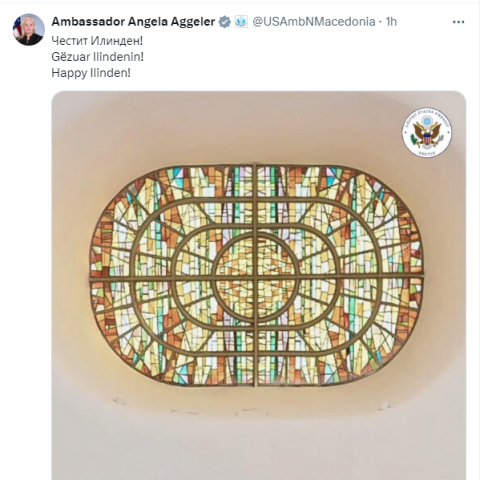This screenshot has height=480, width=480.
Task: Click the blank beige wall below the window
Action: click(258, 443)
